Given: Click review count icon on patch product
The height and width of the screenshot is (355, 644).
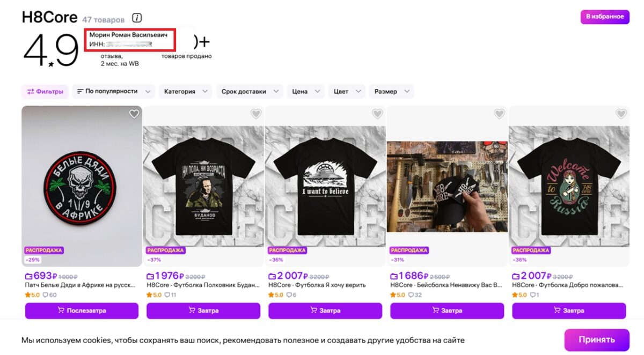Looking at the screenshot, I should [49, 295].
